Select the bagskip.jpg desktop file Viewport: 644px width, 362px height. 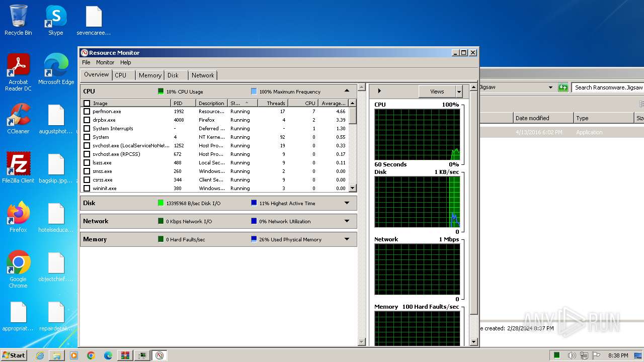(56, 168)
